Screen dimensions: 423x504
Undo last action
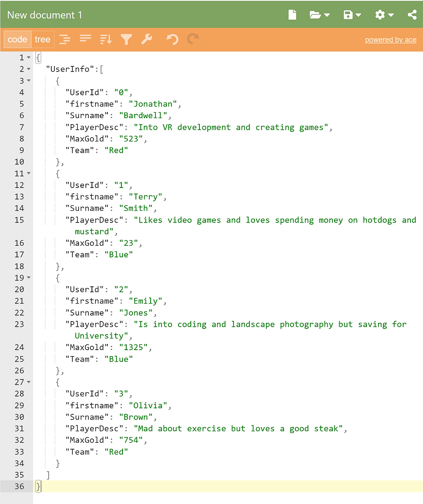(x=172, y=39)
